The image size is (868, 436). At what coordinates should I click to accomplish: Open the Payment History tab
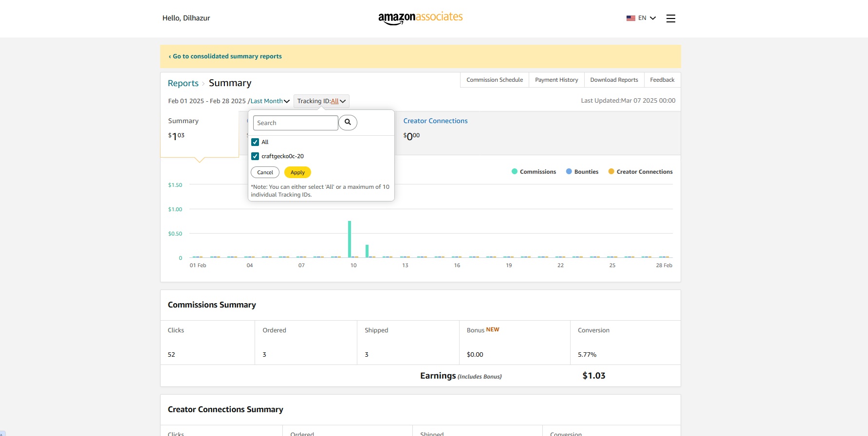556,80
